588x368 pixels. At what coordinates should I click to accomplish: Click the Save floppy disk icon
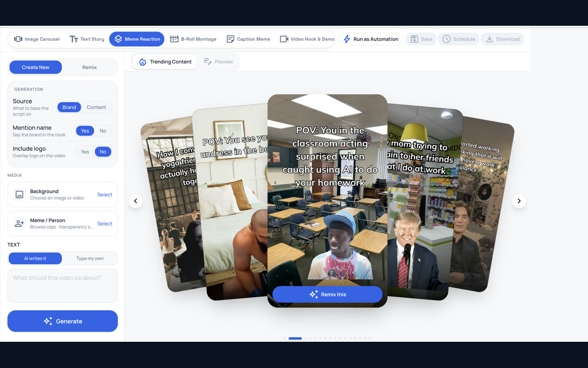pyautogui.click(x=414, y=39)
